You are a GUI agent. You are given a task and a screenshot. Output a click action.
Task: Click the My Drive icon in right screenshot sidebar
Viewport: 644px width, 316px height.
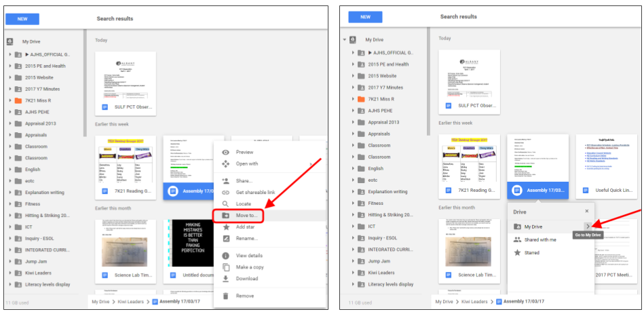352,40
